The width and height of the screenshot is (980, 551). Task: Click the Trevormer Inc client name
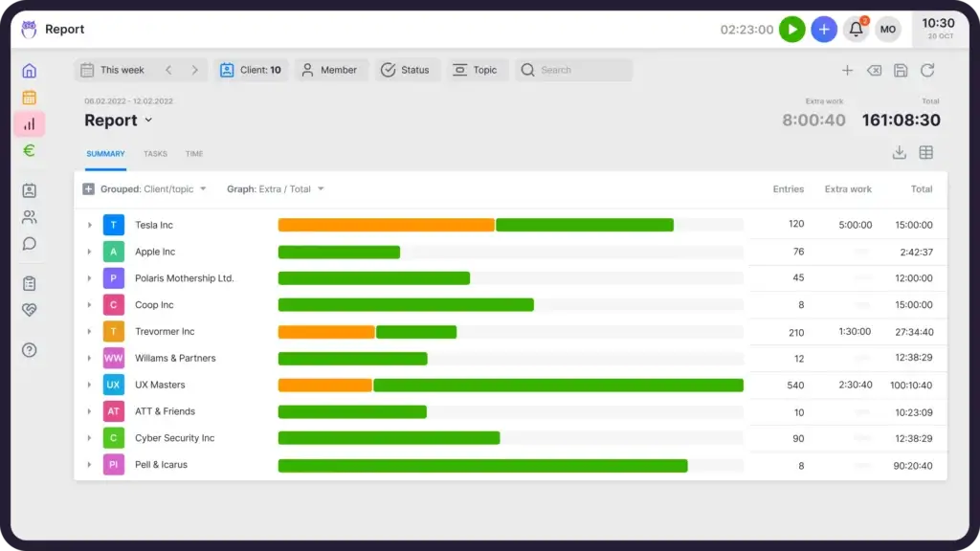coord(165,332)
